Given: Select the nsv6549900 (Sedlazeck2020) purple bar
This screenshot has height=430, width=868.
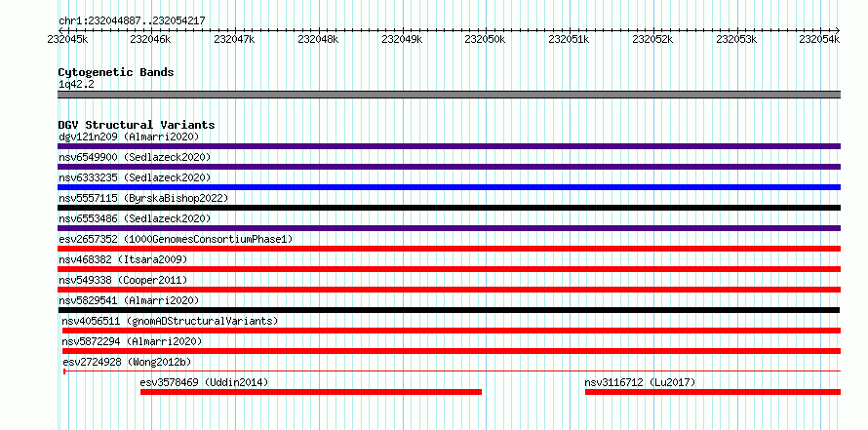Looking at the screenshot, I should [449, 167].
